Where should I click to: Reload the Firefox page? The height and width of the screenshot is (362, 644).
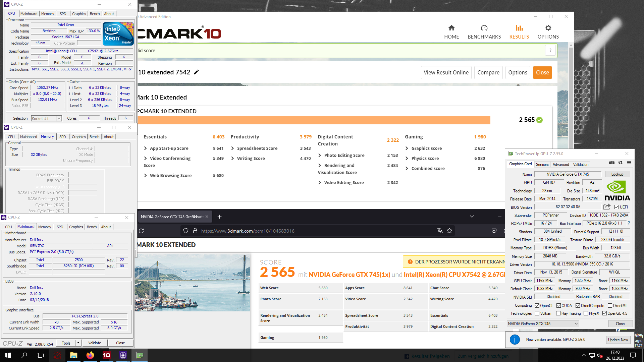(x=141, y=231)
